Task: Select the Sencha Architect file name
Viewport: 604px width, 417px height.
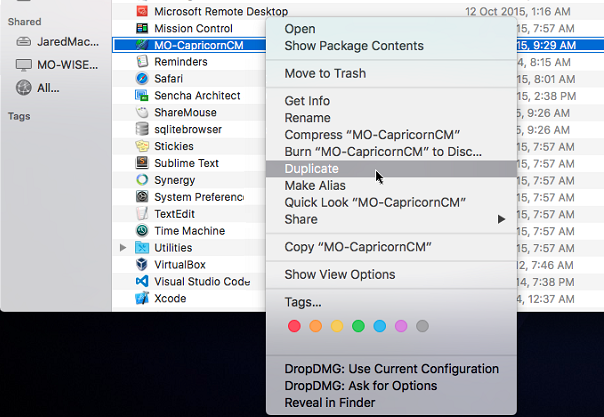Action: [197, 95]
